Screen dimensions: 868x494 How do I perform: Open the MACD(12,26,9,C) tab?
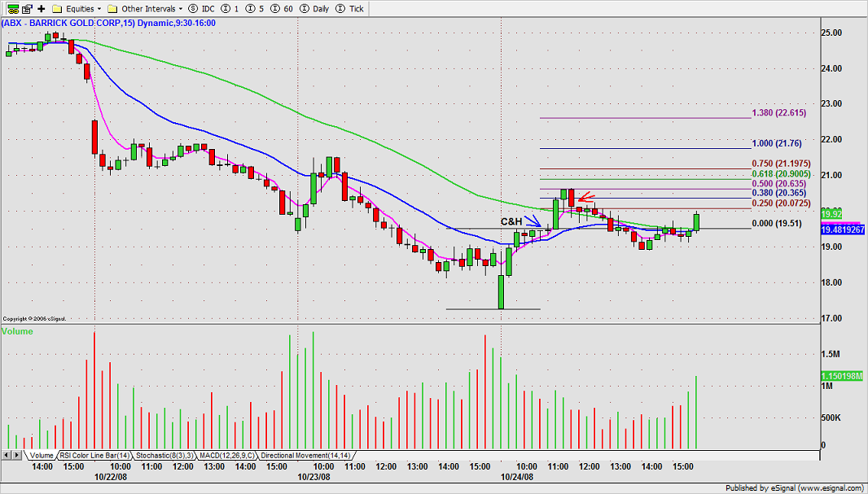pyautogui.click(x=227, y=455)
